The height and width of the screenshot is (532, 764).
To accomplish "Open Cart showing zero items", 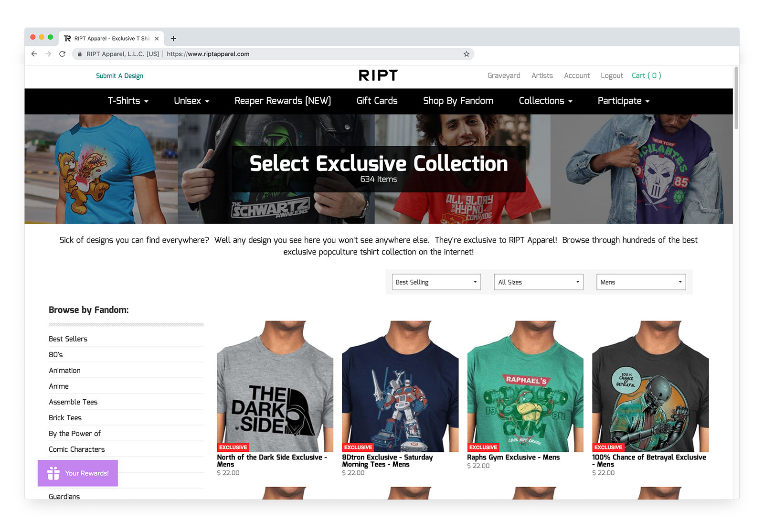I will (x=646, y=75).
